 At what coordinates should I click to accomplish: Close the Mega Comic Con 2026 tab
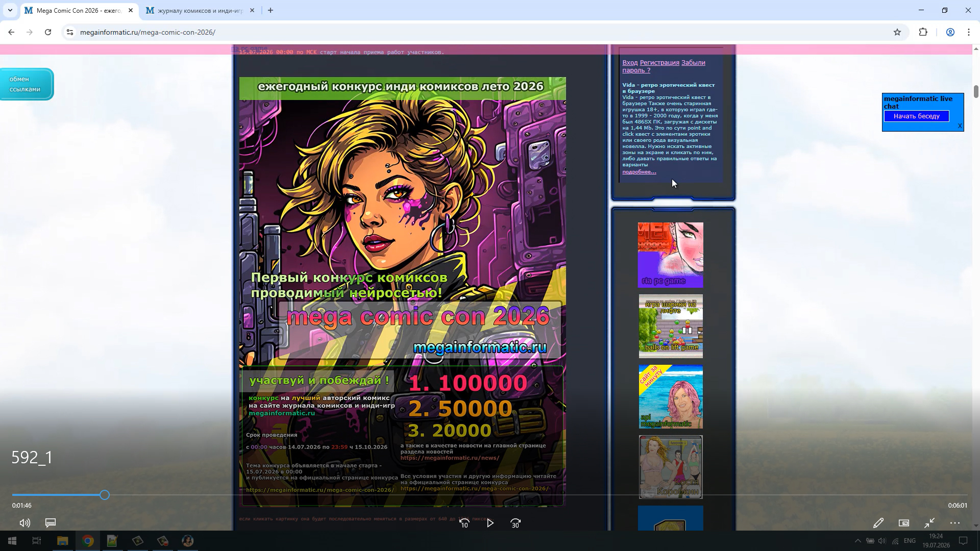coord(131,10)
